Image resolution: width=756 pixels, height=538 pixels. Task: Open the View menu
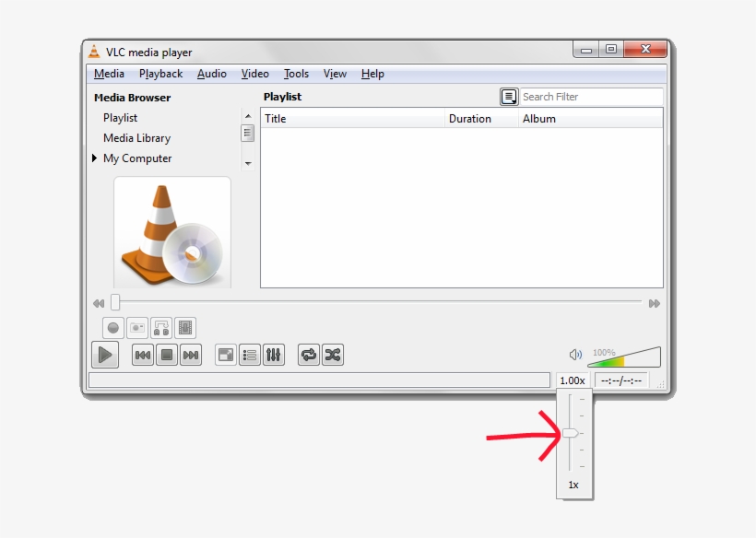[x=335, y=74]
